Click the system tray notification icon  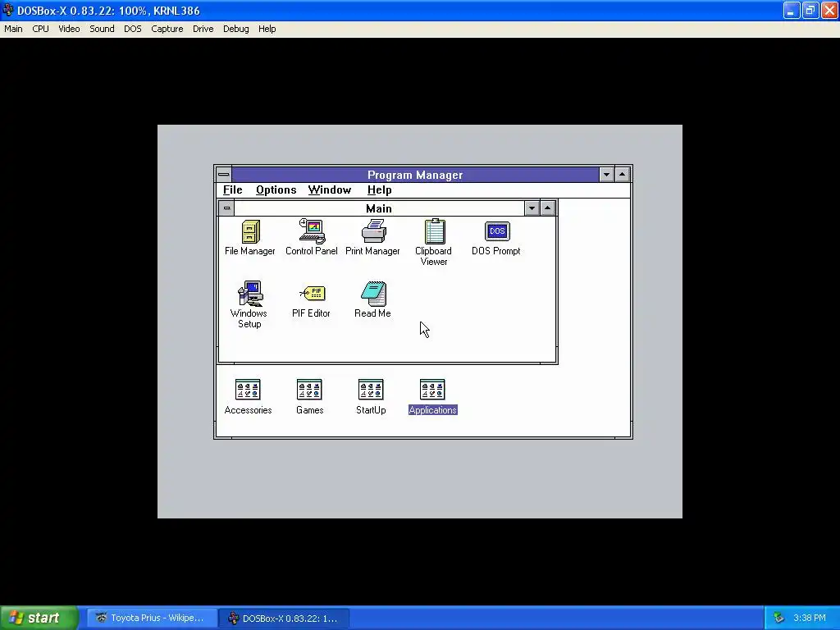point(778,619)
